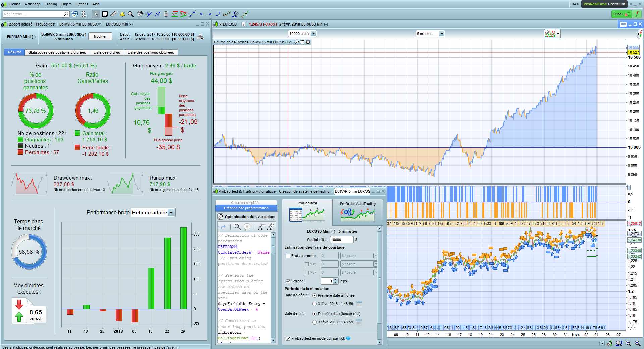Image resolution: width=644 pixels, height=349 pixels.
Task: Open Frais par ordre unit dropdown
Action: click(359, 256)
